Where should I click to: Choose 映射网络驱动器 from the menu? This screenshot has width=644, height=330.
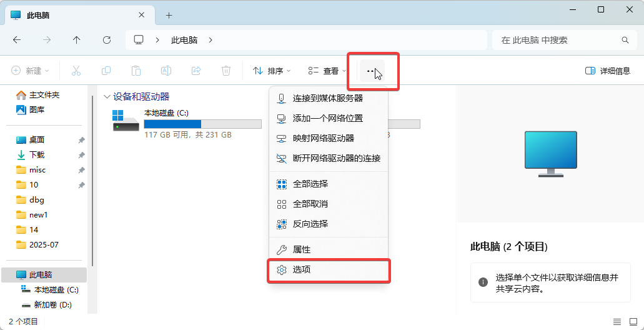pyautogui.click(x=328, y=138)
